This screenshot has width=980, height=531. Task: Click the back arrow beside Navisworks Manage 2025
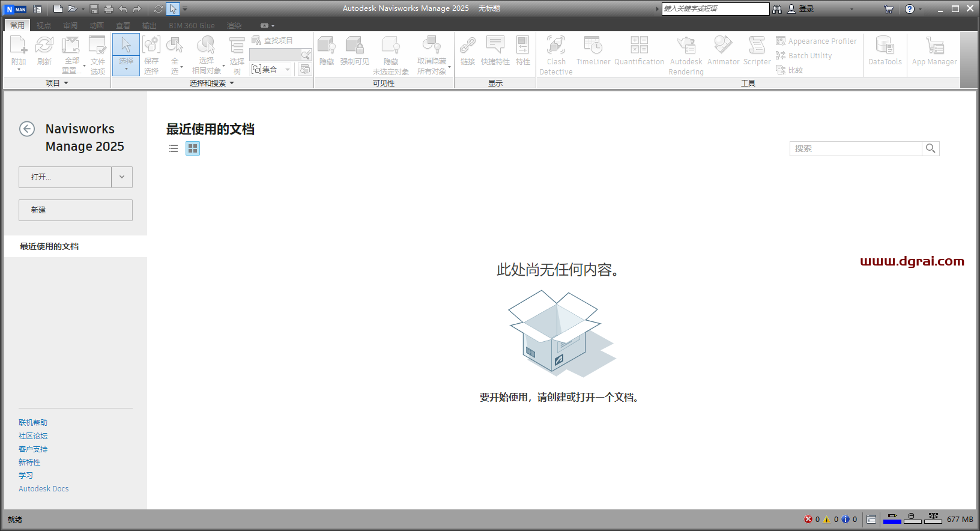[27, 129]
